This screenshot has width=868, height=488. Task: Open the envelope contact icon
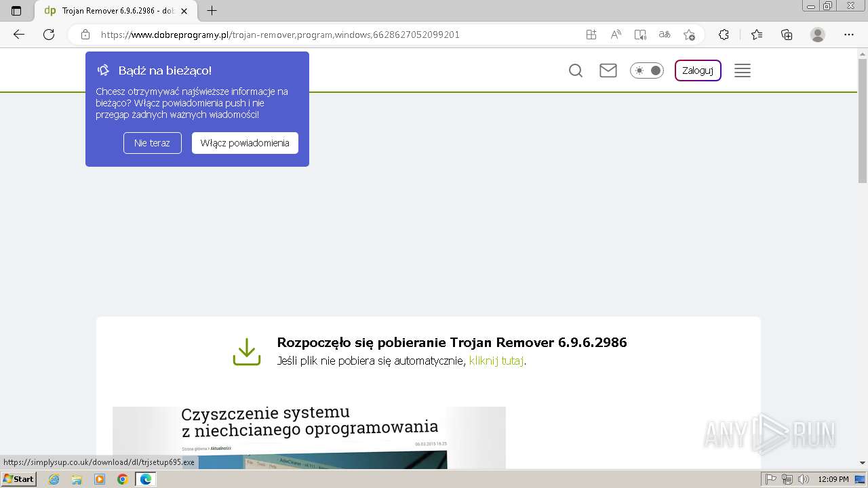608,70
